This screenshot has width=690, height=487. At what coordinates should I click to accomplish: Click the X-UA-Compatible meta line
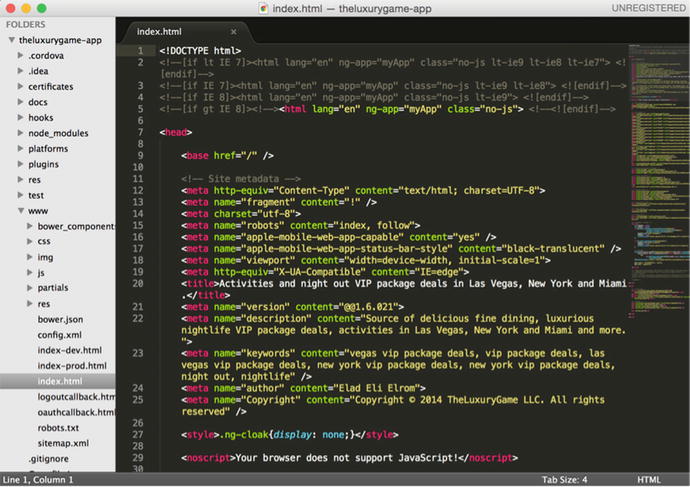(325, 272)
